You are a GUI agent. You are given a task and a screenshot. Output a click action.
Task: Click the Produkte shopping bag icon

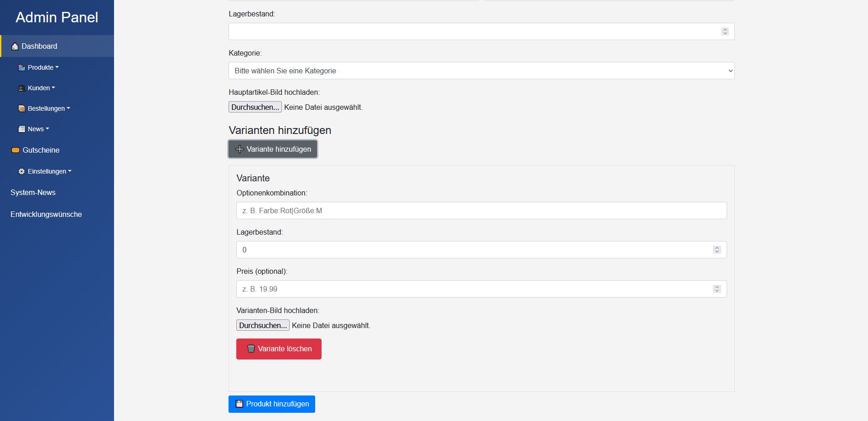(21, 67)
